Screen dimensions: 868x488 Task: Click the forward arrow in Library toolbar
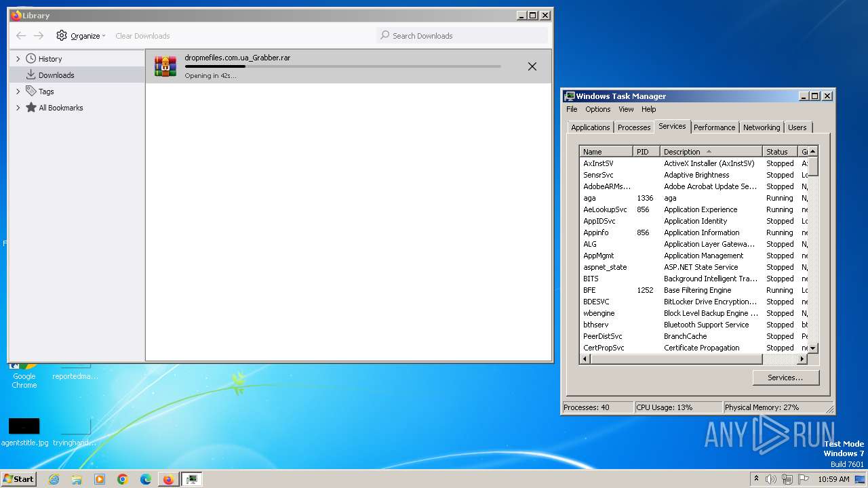point(39,36)
